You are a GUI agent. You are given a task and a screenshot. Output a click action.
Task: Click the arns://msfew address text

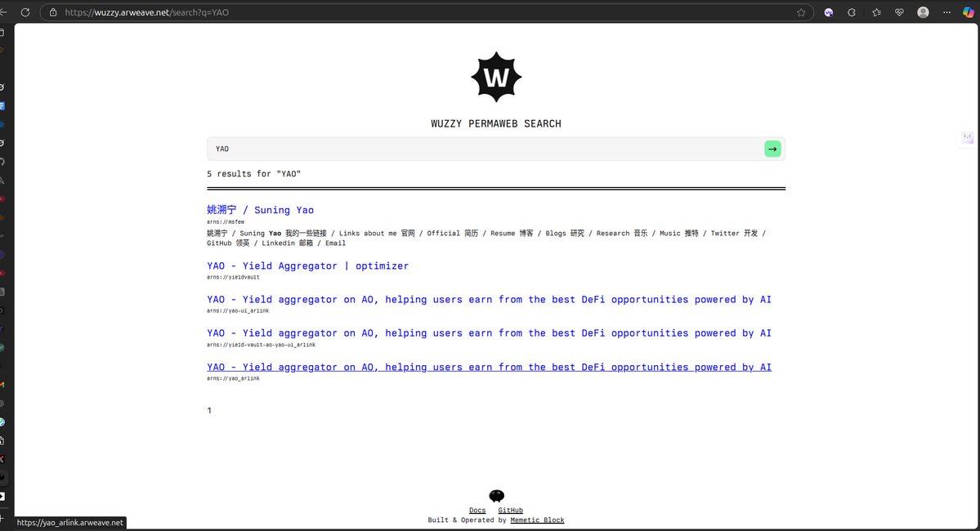[226, 221]
